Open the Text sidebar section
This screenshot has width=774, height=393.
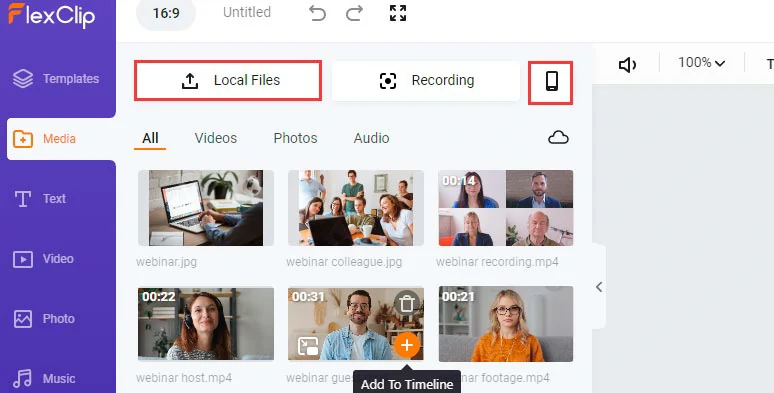click(39, 198)
